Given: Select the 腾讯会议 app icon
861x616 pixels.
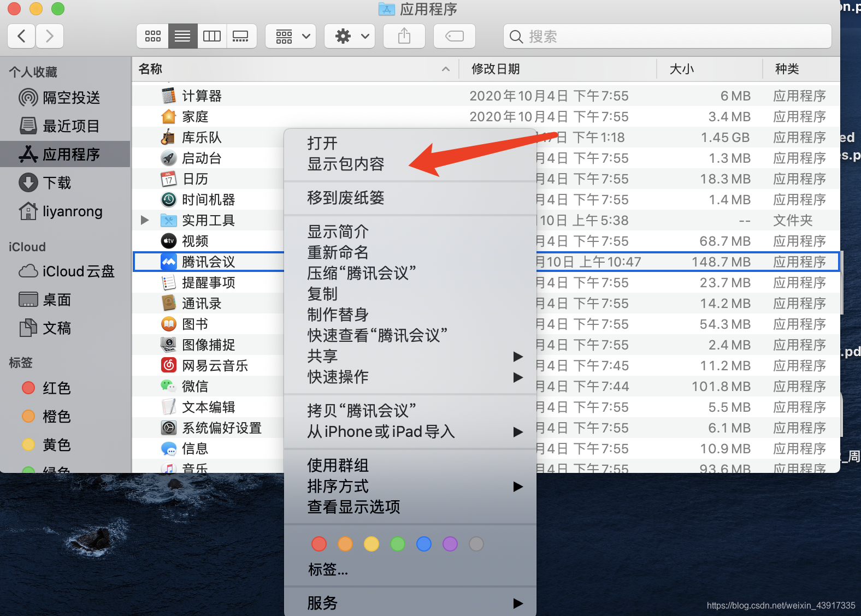Looking at the screenshot, I should 169,262.
